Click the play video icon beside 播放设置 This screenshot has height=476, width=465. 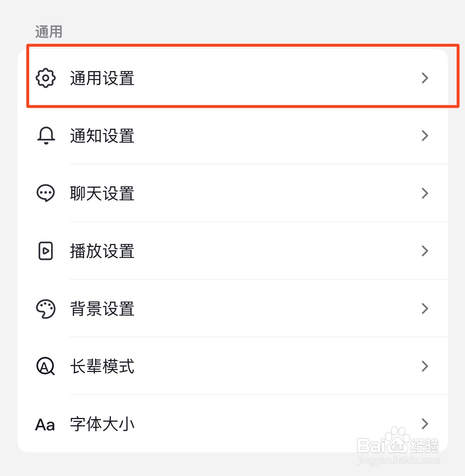click(45, 251)
